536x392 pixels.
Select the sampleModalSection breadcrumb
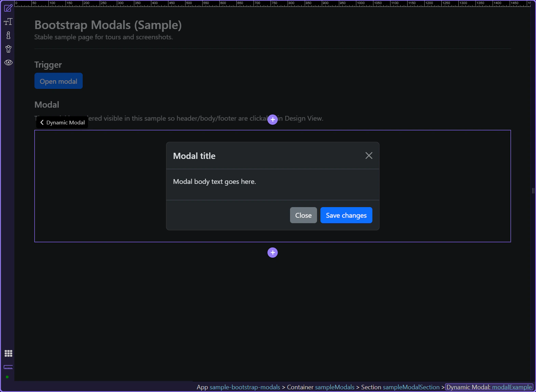coord(411,387)
